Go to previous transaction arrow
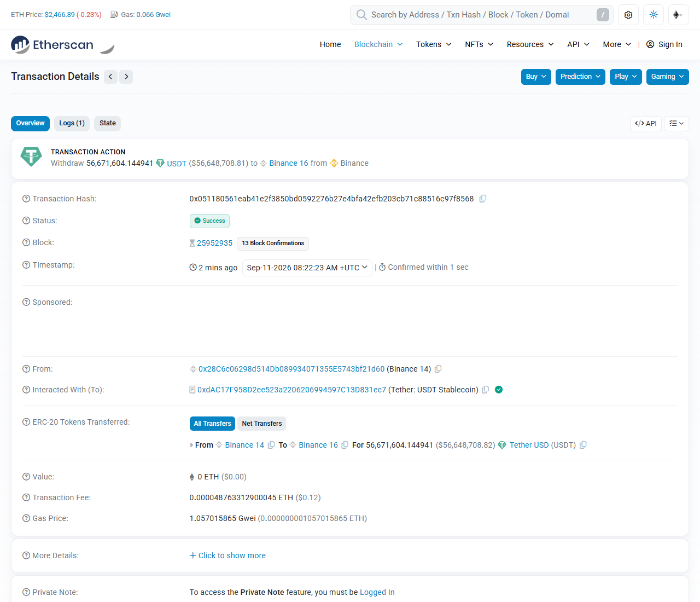The image size is (700, 602). (x=110, y=77)
